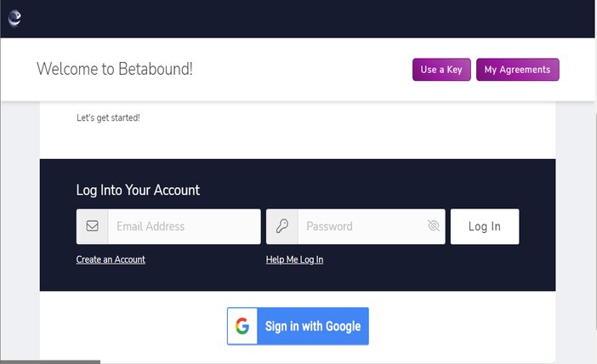
Task: Choose Sign in with Google
Action: [x=298, y=327]
